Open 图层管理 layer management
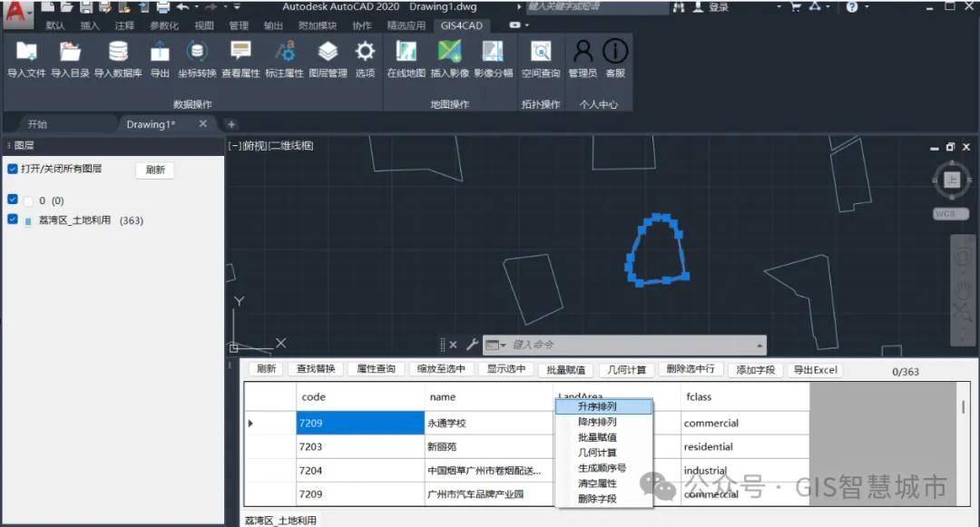The height and width of the screenshot is (527, 980). [x=328, y=59]
